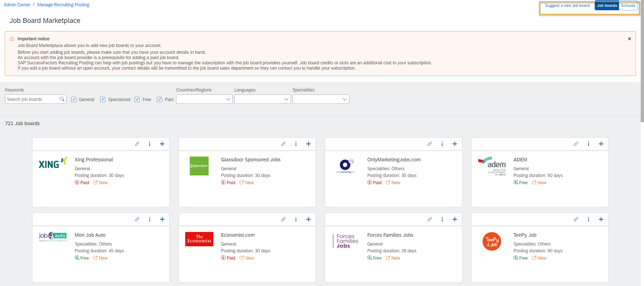Viewport: 644px width, 286px height.
Task: Open link icon on TeePy Job card
Action: click(576, 219)
